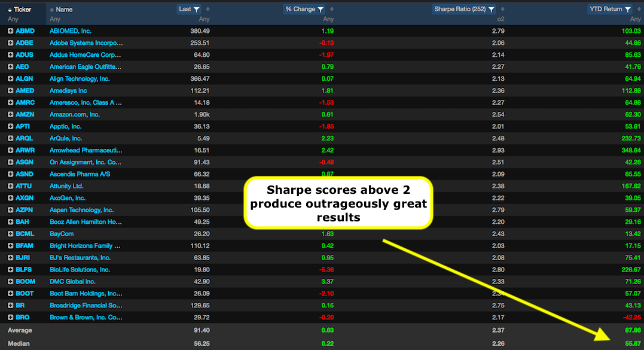Toggle sort arrows next to % Change column
Image resolution: width=644 pixels, height=350 pixels.
coord(332,9)
